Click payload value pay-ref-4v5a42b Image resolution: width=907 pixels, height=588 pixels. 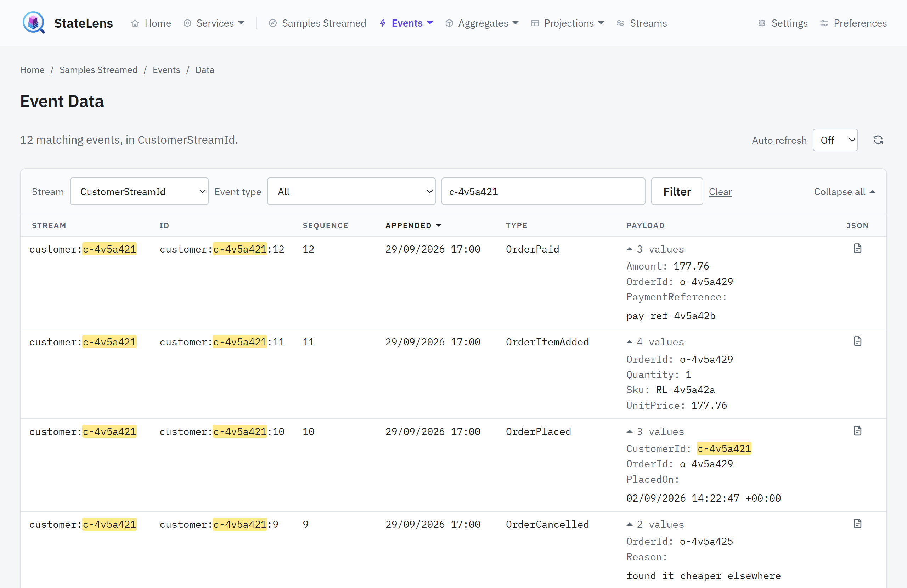pos(671,316)
